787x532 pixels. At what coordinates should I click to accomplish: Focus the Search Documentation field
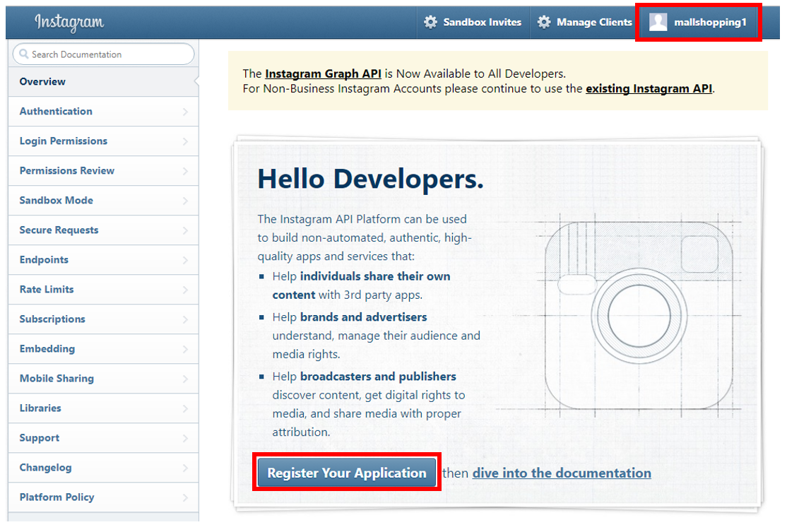tap(103, 54)
